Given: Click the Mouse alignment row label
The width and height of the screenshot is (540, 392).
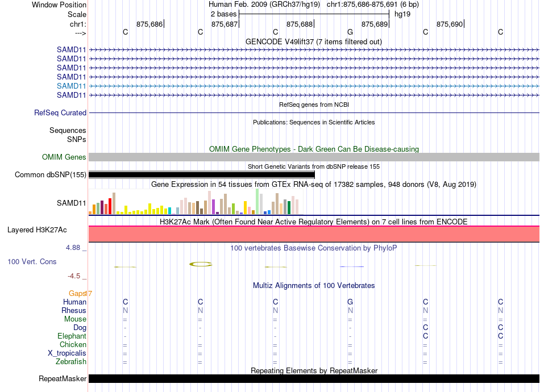Looking at the screenshot, I should [x=75, y=319].
